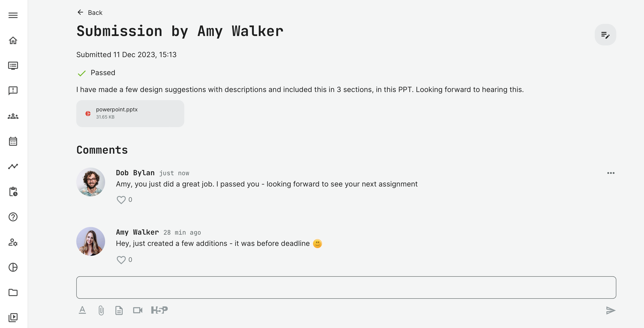Open the hamburger menu in the sidebar

pos(13,15)
